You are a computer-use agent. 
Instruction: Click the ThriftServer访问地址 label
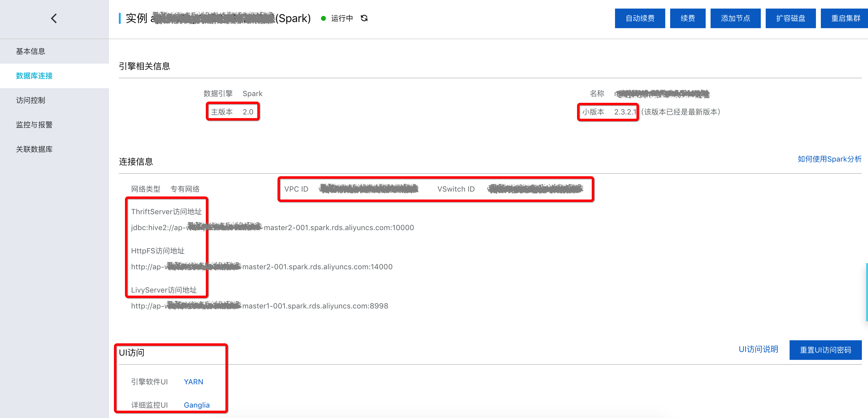tap(166, 212)
